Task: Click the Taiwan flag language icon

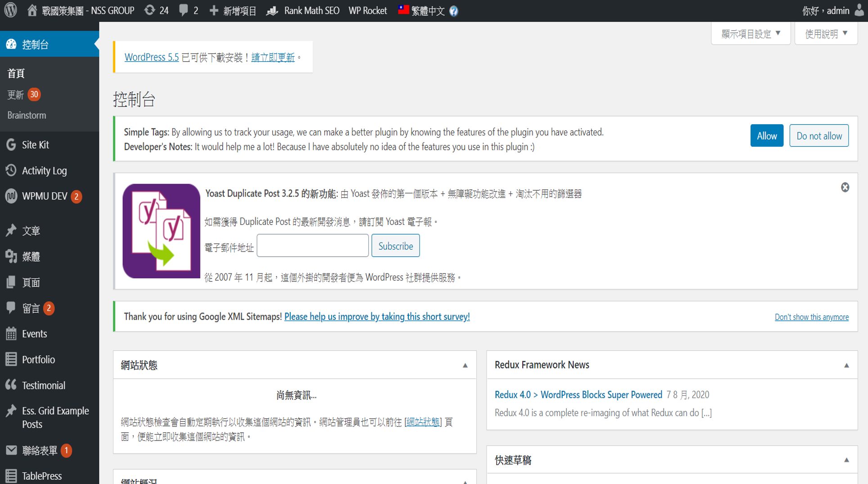Action: (x=403, y=9)
